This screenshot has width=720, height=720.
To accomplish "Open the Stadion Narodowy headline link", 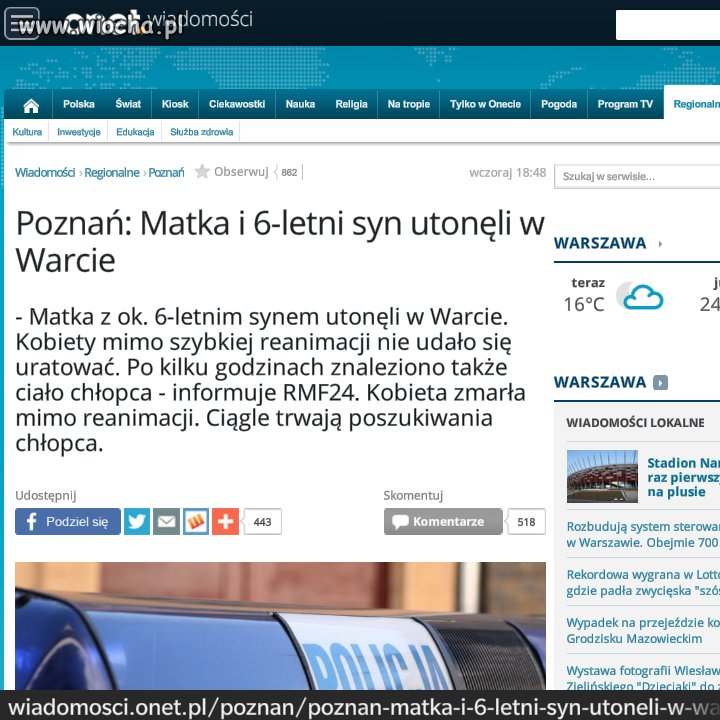I will (683, 477).
